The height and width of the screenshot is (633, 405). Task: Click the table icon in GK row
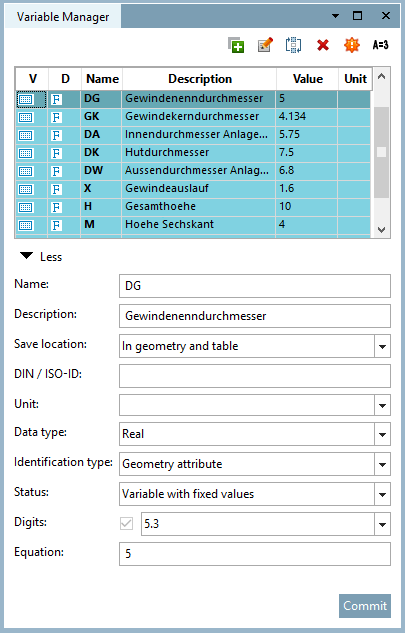[x=26, y=117]
